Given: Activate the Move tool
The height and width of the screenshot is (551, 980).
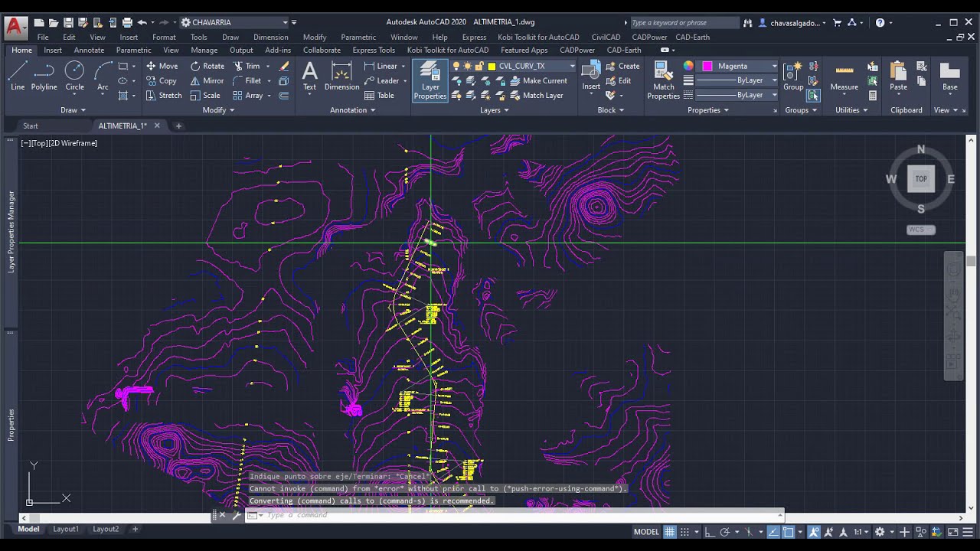Looking at the screenshot, I should [162, 66].
